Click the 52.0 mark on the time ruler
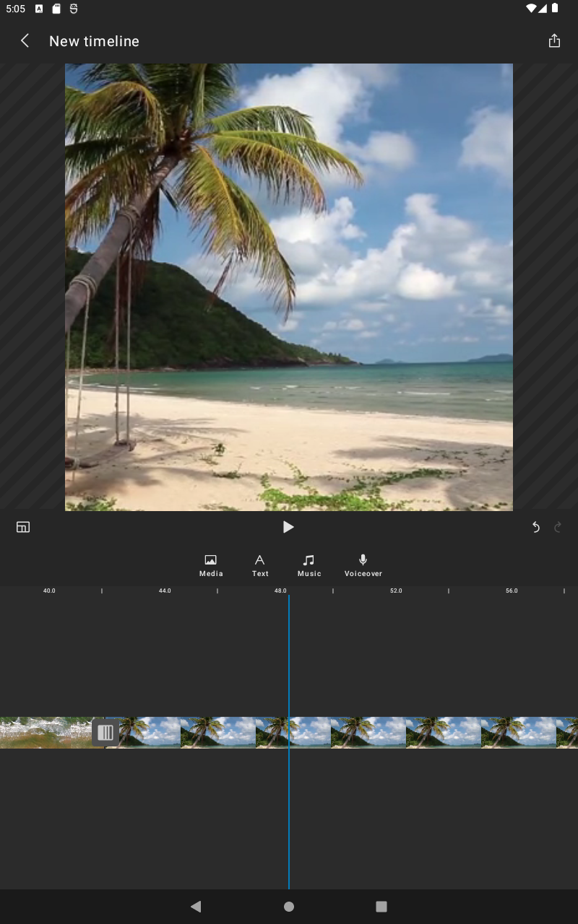The width and height of the screenshot is (578, 924). (396, 590)
